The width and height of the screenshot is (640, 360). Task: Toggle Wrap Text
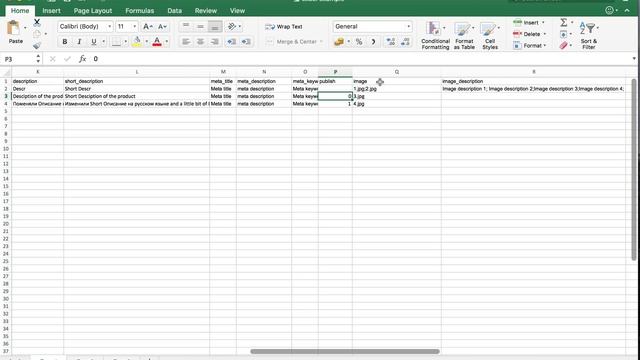tap(284, 27)
